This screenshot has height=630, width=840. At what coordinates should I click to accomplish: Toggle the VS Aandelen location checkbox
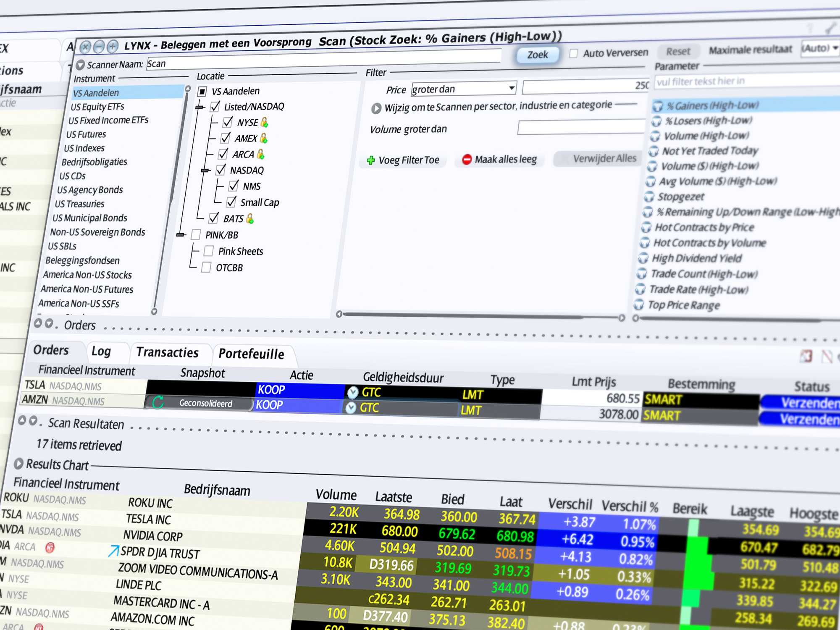[x=202, y=92]
